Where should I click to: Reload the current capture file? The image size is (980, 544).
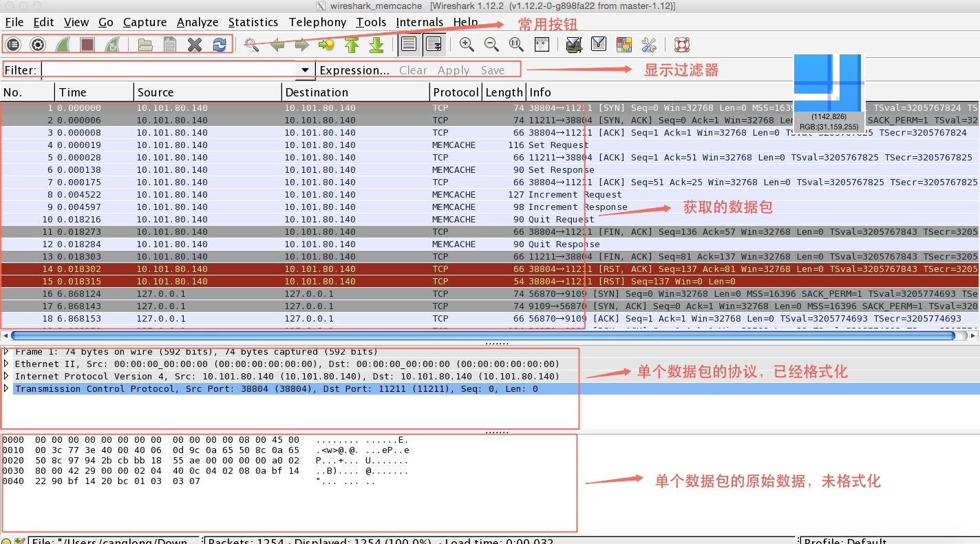click(219, 44)
